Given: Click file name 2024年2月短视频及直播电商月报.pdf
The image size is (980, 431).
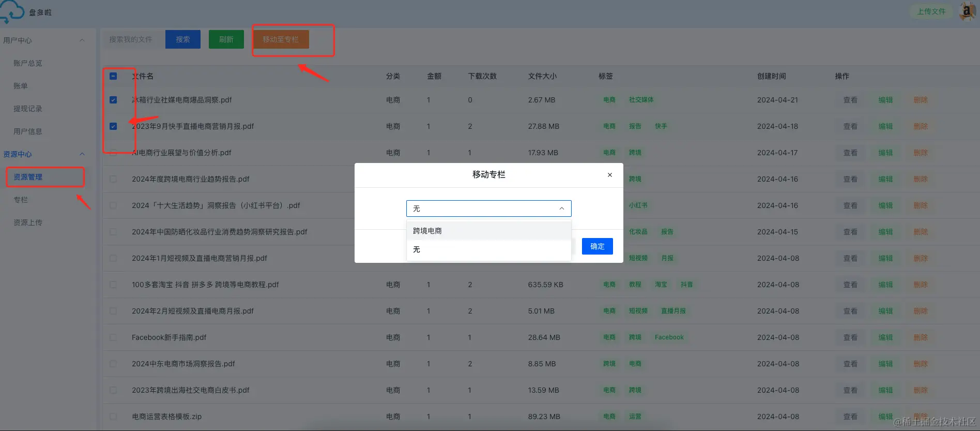Looking at the screenshot, I should 193,311.
